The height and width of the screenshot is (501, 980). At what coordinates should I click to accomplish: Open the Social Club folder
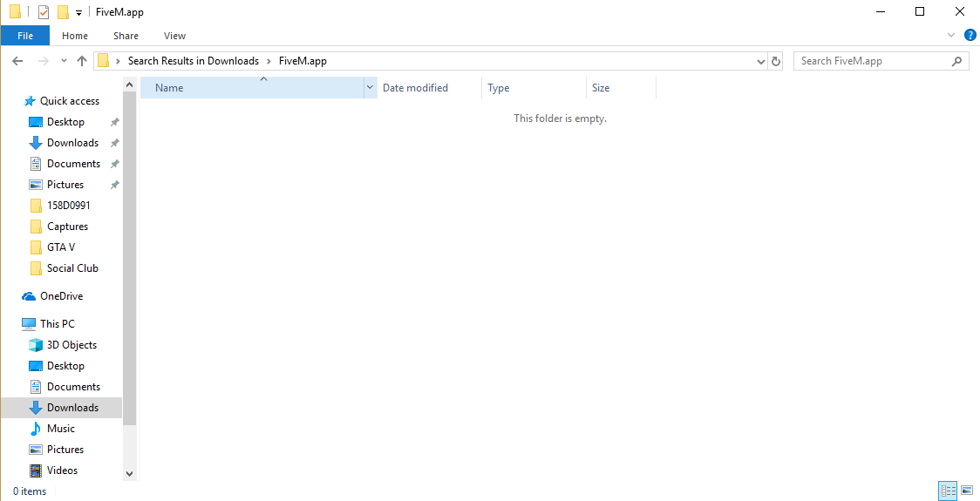[72, 268]
